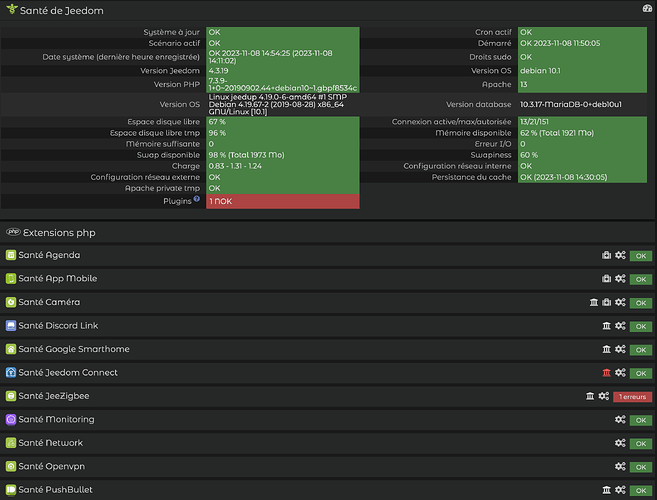Expand the Santé Google Smarthome panel
The height and width of the screenshot is (500, 657).
tap(74, 349)
